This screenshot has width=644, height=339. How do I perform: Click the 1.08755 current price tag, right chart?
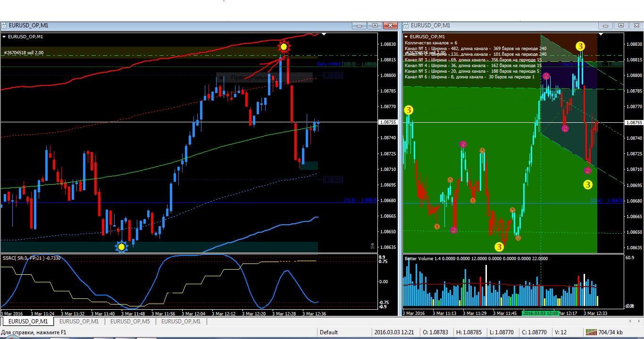(x=634, y=122)
